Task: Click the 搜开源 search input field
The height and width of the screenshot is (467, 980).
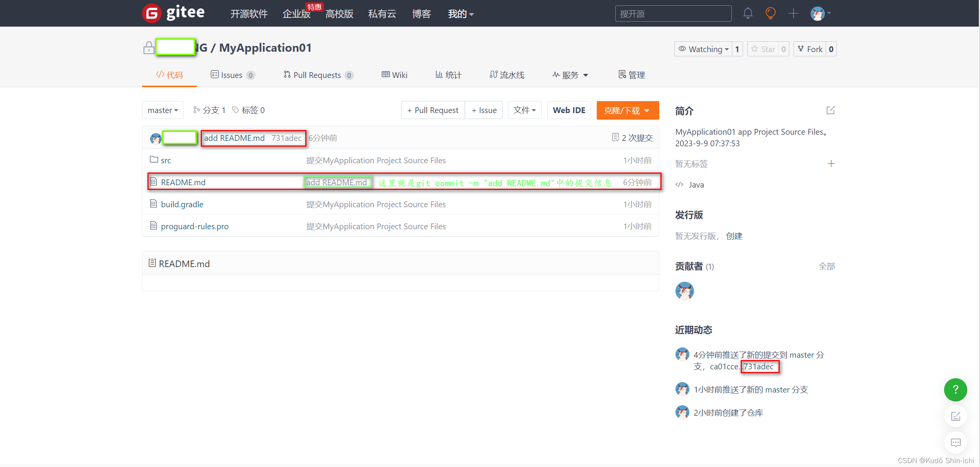Action: point(673,13)
